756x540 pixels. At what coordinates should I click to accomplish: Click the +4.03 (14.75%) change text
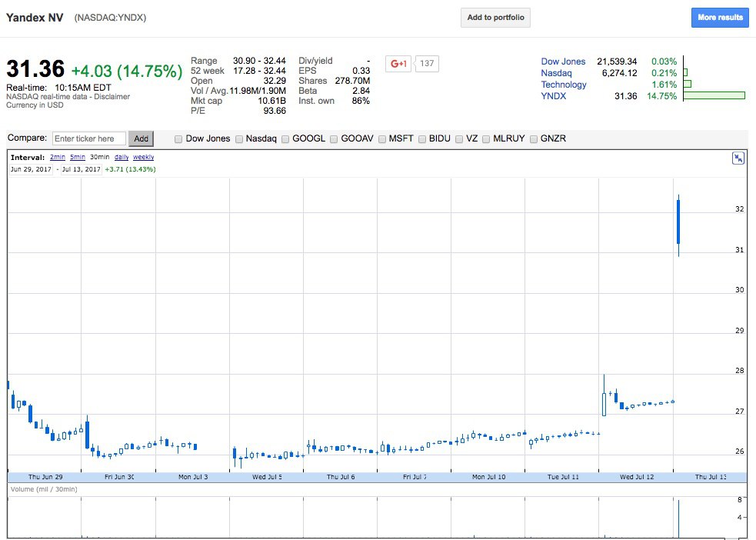[127, 72]
